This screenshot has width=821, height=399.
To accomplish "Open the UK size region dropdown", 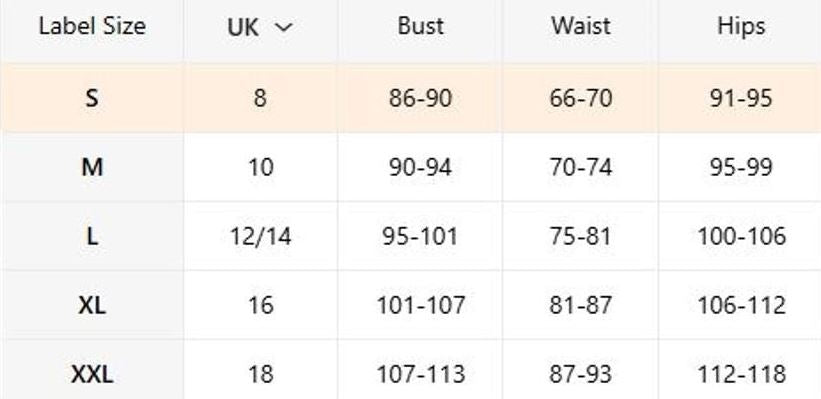I will coord(260,27).
